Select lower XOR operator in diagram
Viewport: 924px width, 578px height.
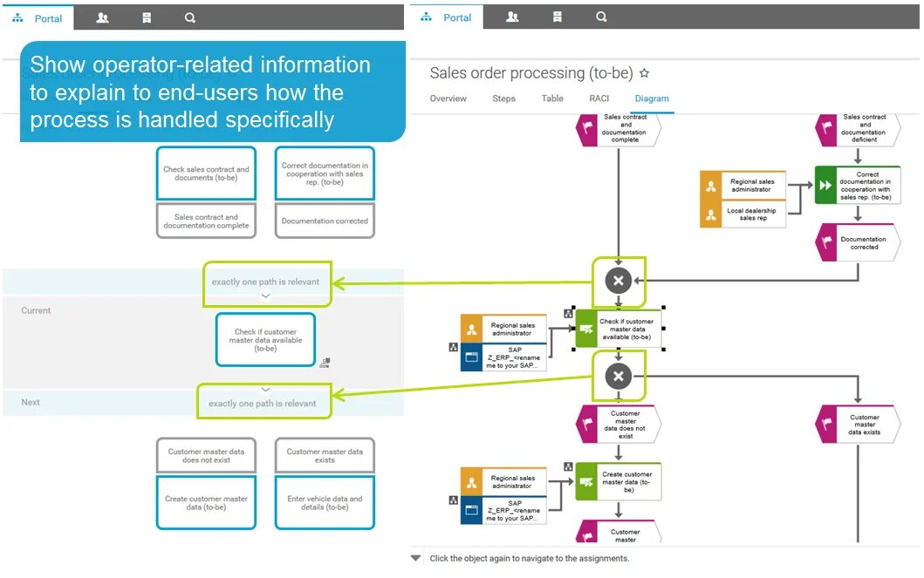pyautogui.click(x=618, y=376)
